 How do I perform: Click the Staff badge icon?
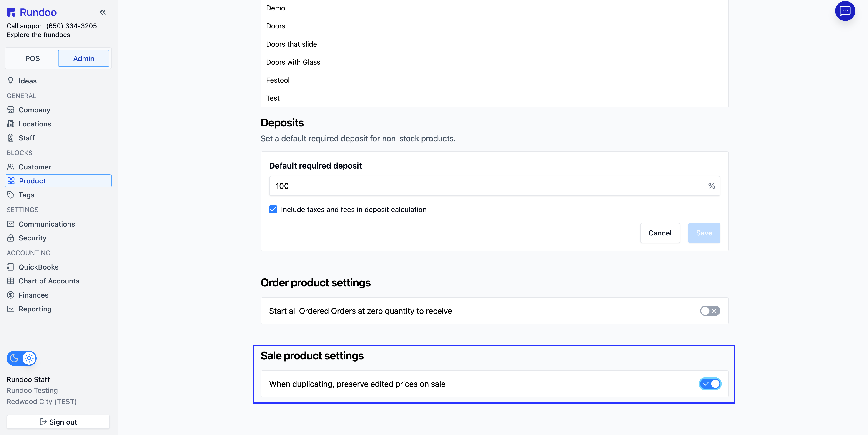11,138
